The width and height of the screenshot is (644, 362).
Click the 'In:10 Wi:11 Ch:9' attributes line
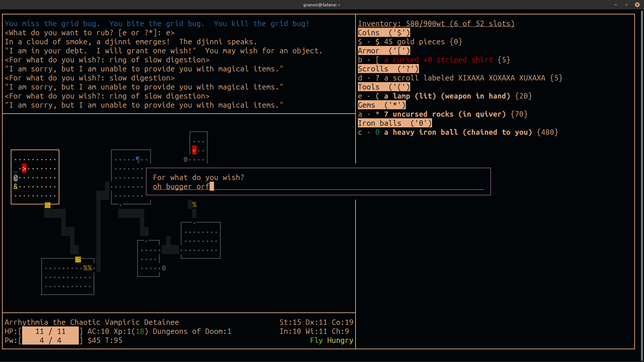314,331
